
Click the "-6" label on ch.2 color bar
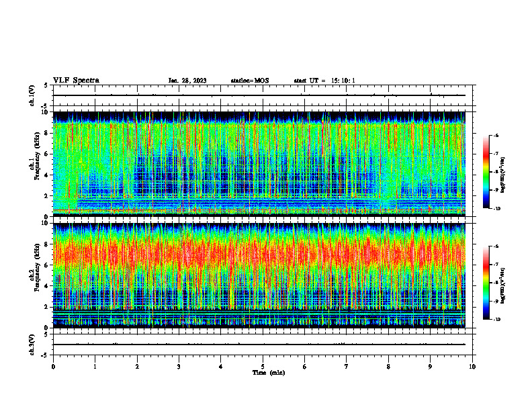pyautogui.click(x=496, y=246)
